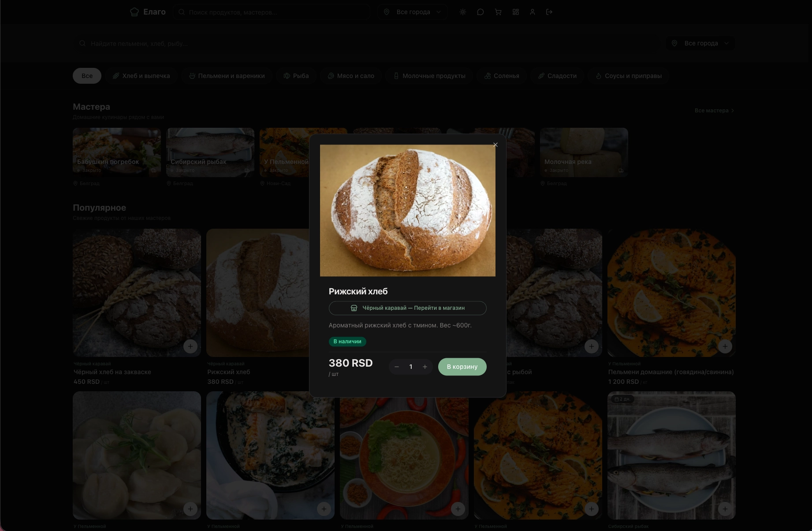Open the user profile icon
The image size is (812, 531).
pyautogui.click(x=533, y=12)
